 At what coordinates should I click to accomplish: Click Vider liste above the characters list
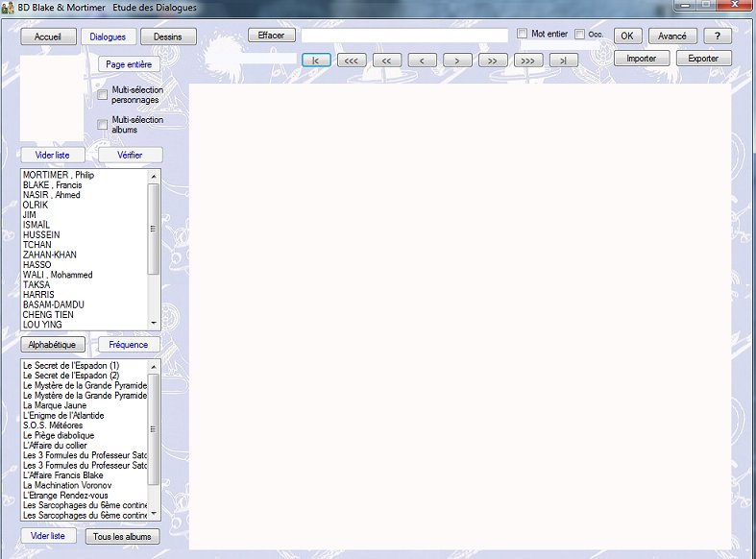pos(53,156)
